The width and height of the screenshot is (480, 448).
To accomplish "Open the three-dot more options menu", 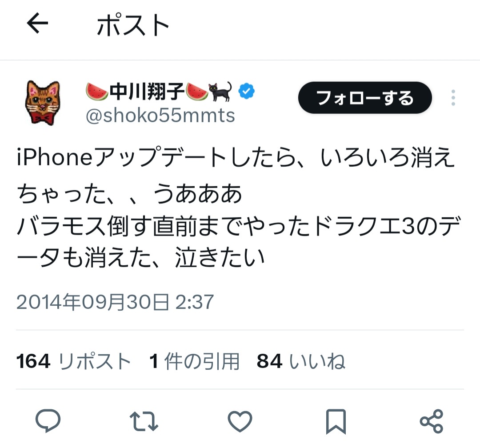I will pyautogui.click(x=453, y=98).
